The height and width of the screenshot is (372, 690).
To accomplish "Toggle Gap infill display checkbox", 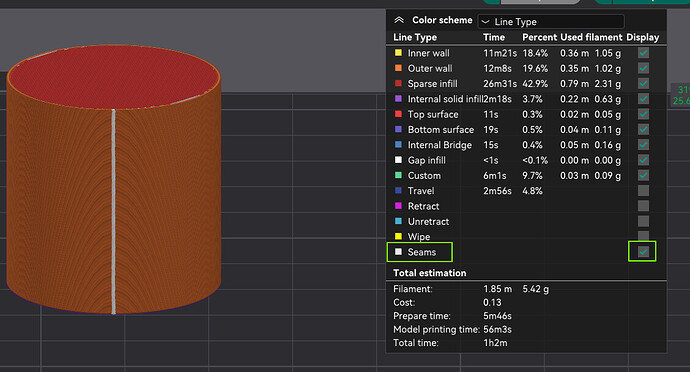I will pos(643,160).
